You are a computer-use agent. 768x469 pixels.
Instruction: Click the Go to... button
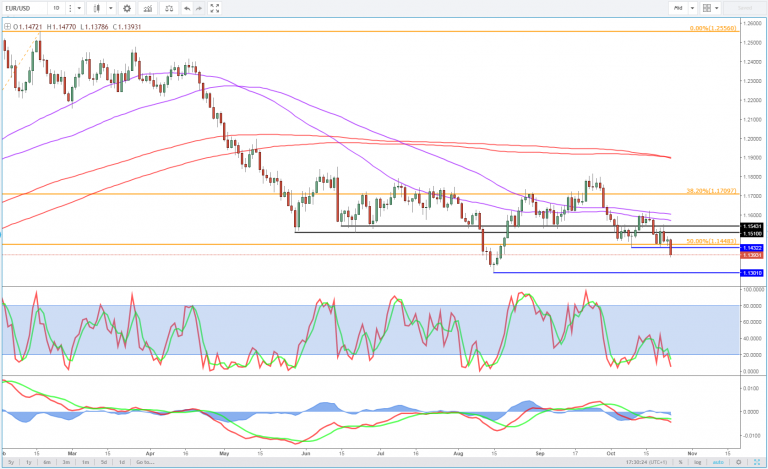point(145,462)
